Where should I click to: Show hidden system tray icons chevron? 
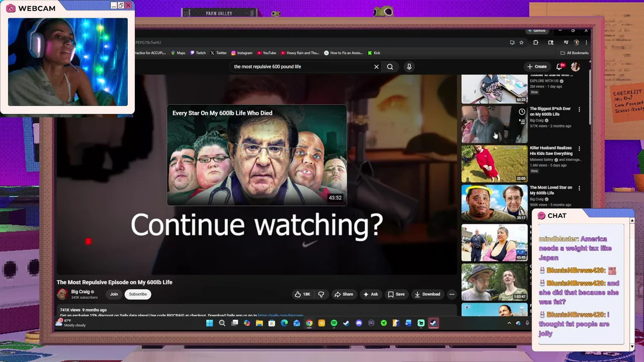(509, 323)
